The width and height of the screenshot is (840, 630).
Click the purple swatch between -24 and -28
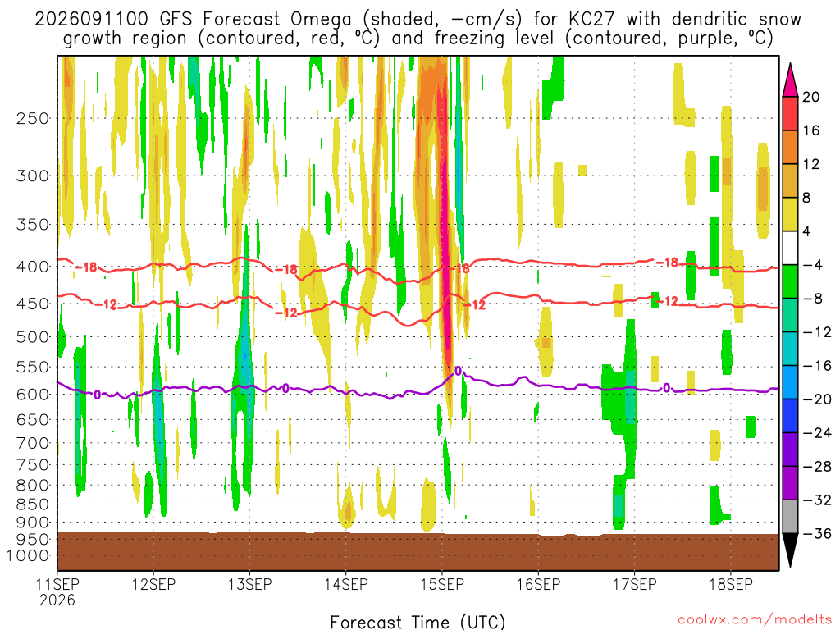[790, 450]
